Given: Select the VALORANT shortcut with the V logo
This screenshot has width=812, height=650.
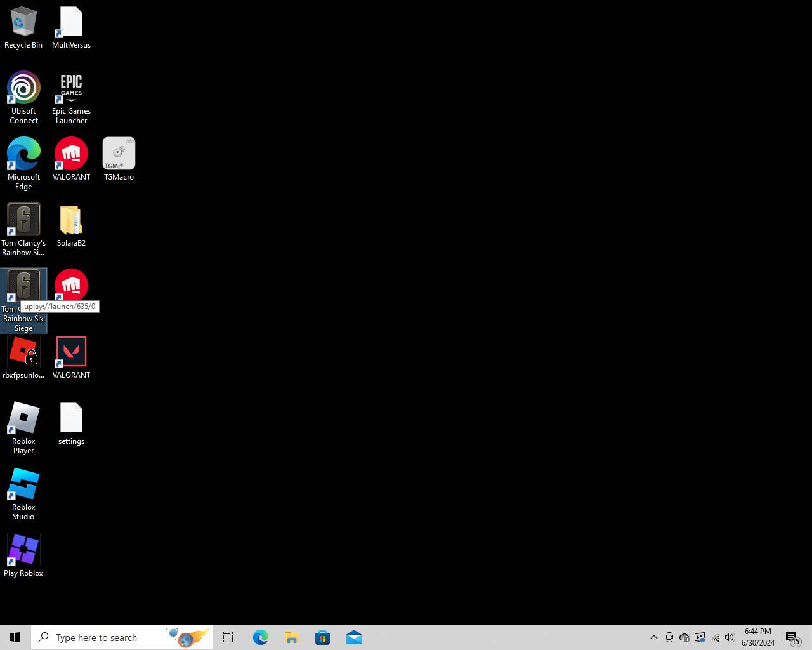Looking at the screenshot, I should [71, 357].
